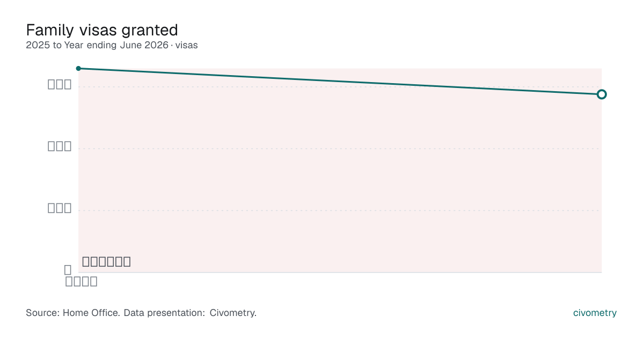Click the x-axis baseline of the chart

point(340,273)
